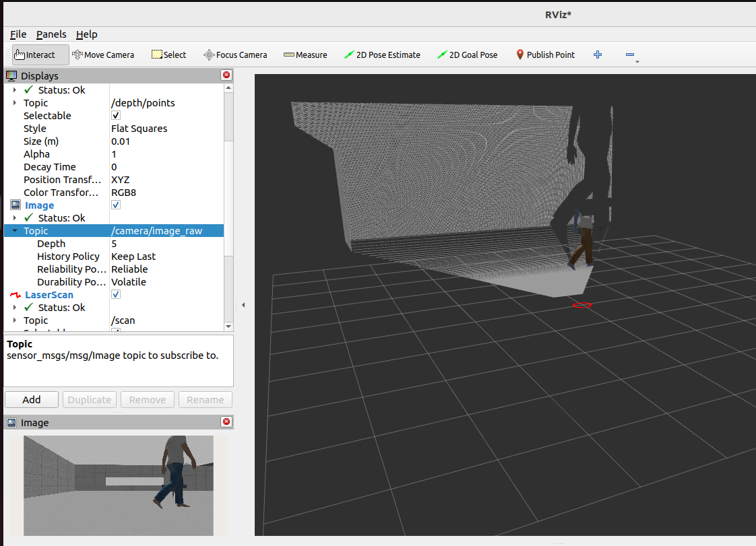Screen dimensions: 756x546
Task: Click the blue plus add-tool icon
Action: pos(598,55)
